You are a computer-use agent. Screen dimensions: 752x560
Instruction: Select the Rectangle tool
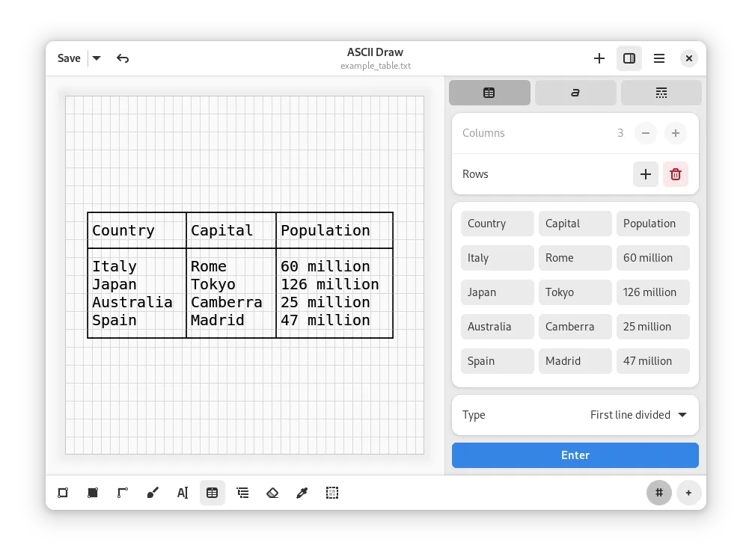click(x=63, y=493)
